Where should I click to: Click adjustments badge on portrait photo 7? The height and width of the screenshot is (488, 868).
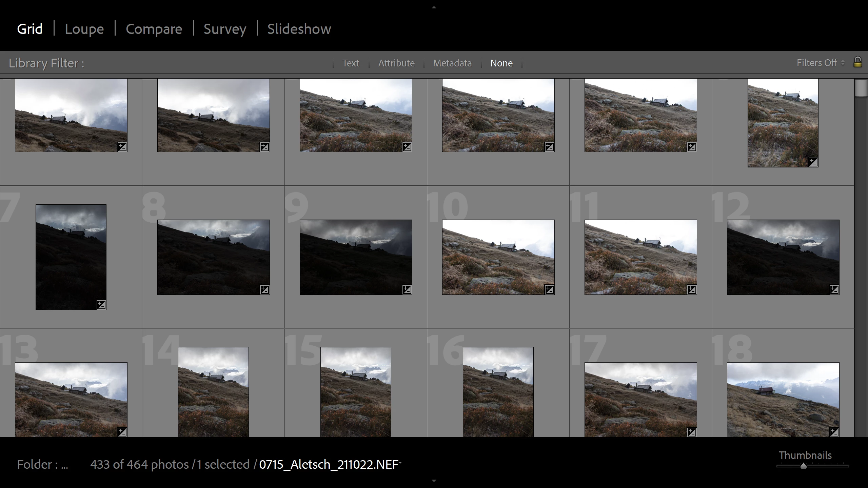click(101, 305)
